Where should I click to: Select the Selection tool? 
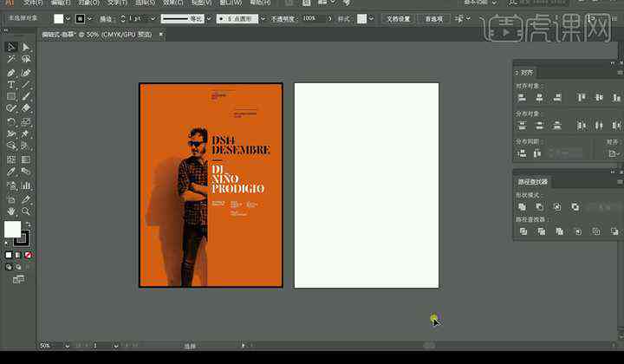pos(11,47)
